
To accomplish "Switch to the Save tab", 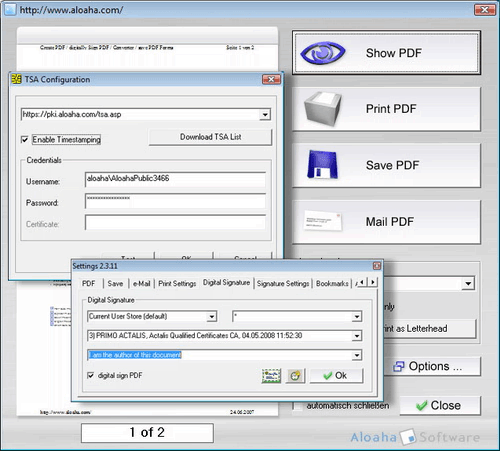I will [x=115, y=283].
